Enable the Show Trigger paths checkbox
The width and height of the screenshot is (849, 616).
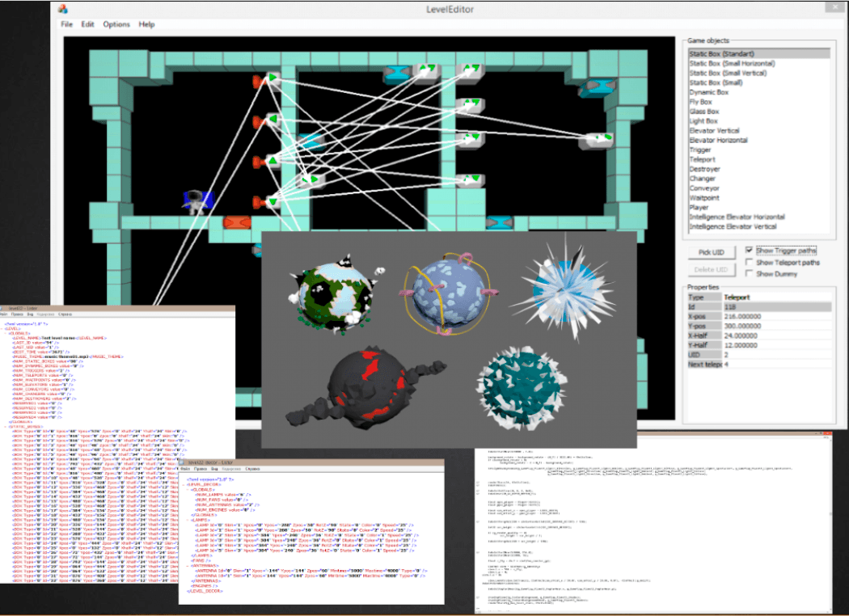click(x=749, y=250)
